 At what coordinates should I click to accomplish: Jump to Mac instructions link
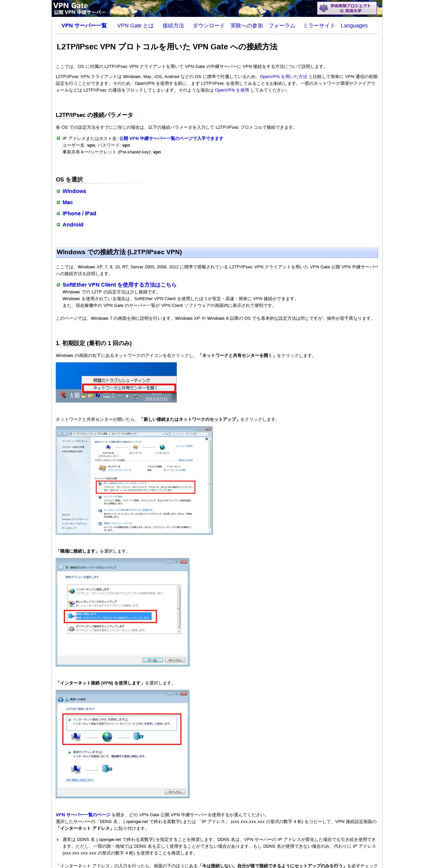pos(68,202)
